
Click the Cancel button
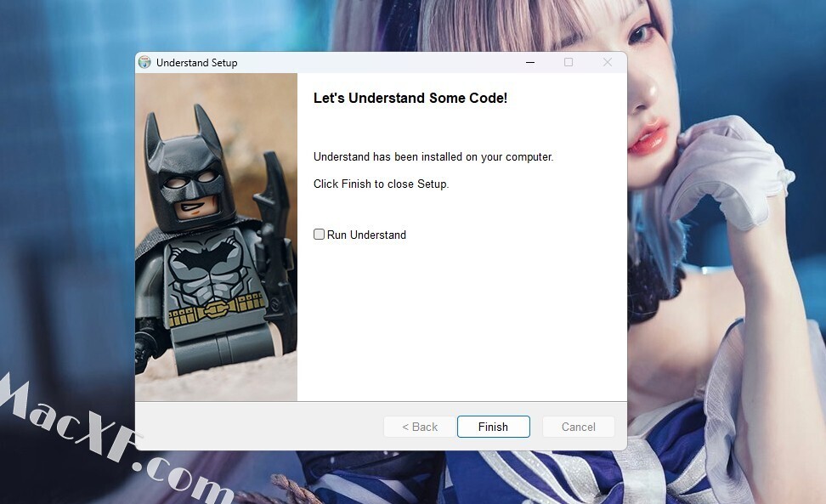pos(578,427)
